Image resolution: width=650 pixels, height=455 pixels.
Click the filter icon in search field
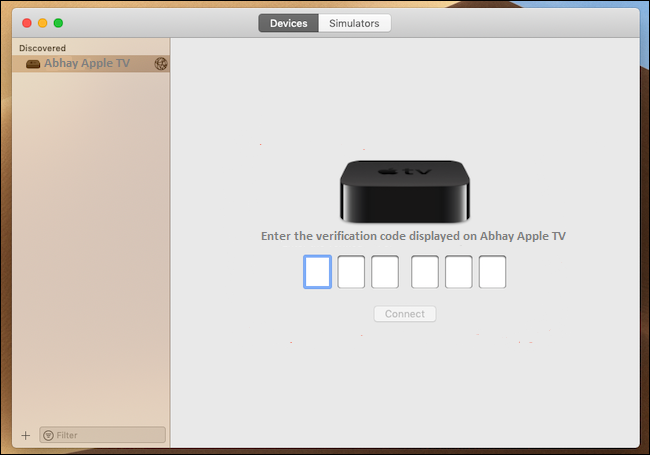tap(49, 435)
